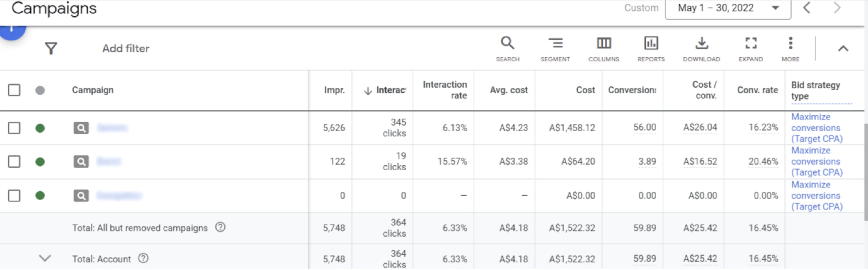Click the vertical scrollbar on right edge

tap(866, 172)
